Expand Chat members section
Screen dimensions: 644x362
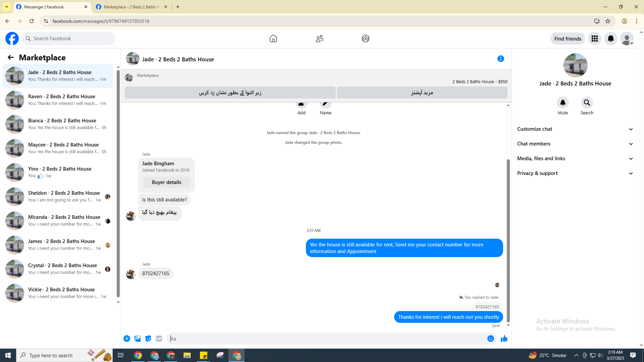pyautogui.click(x=575, y=144)
